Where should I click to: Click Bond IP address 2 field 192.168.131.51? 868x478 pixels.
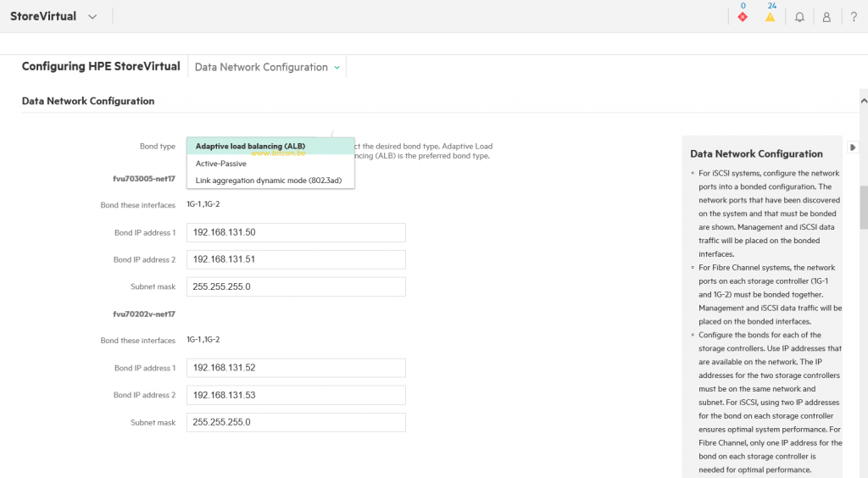click(296, 259)
